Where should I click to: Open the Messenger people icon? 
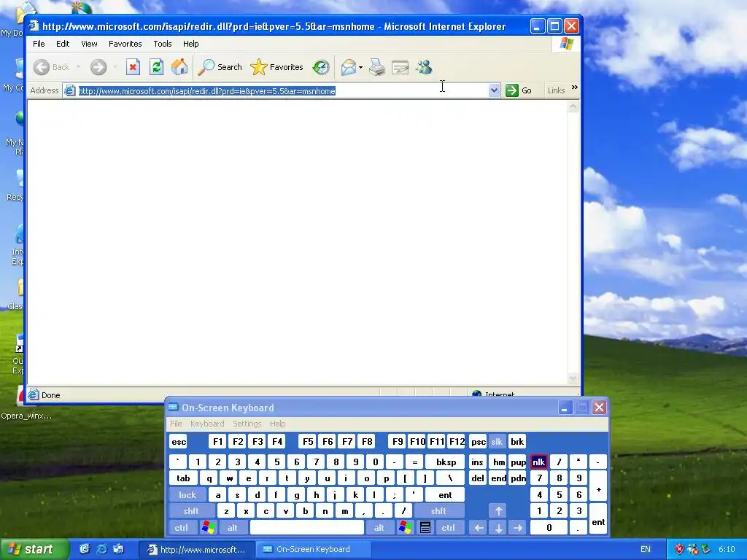424,67
